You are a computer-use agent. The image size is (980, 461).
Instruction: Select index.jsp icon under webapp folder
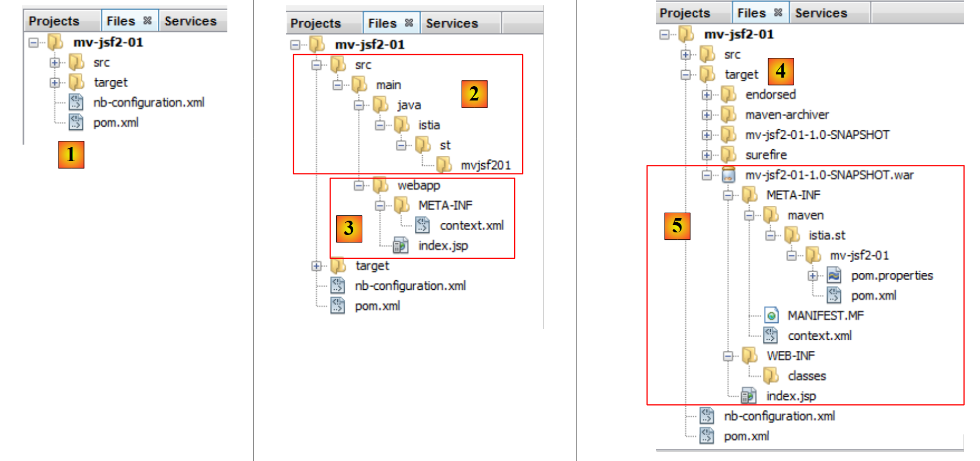[400, 246]
